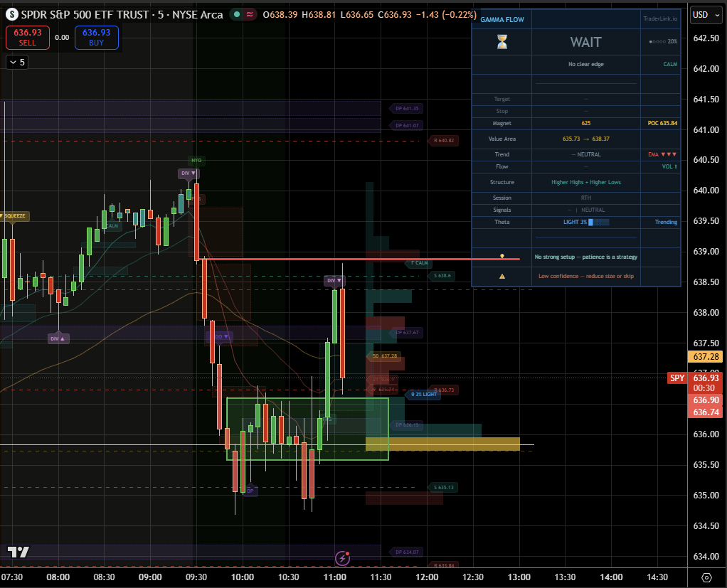727x588 pixels.
Task: Open the TradingView logo link
Action: click(18, 552)
